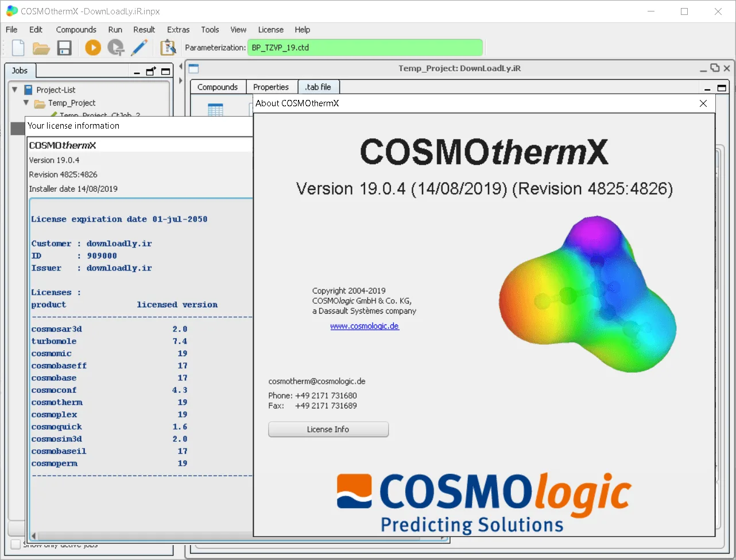Click the cosmoconf license row
The width and height of the screenshot is (736, 560).
pos(110,390)
